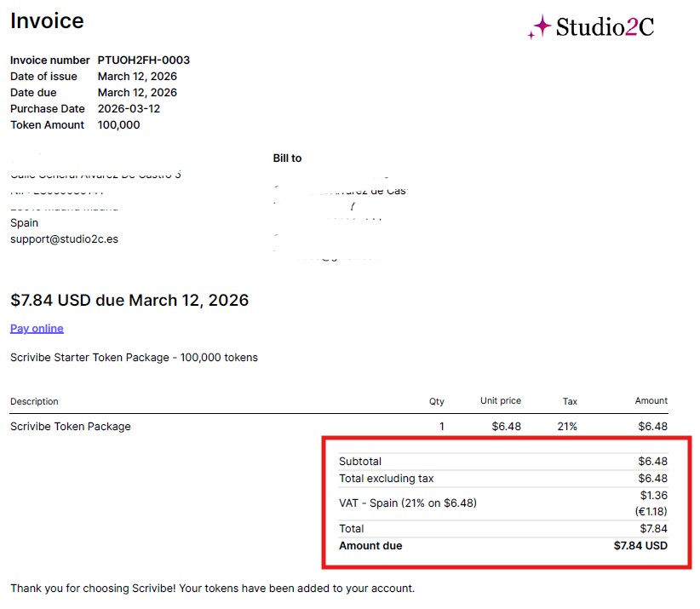
Task: Click the Amount column header
Action: (x=651, y=400)
